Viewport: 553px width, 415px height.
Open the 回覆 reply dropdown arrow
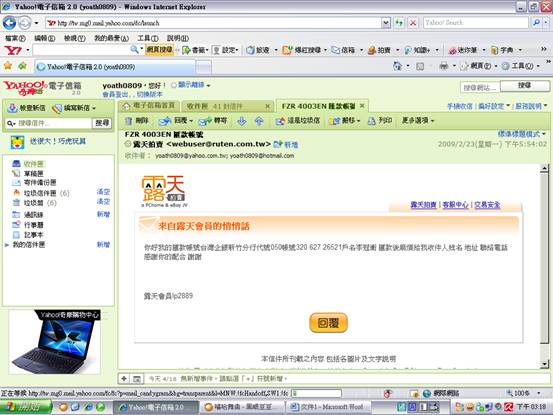[191, 121]
